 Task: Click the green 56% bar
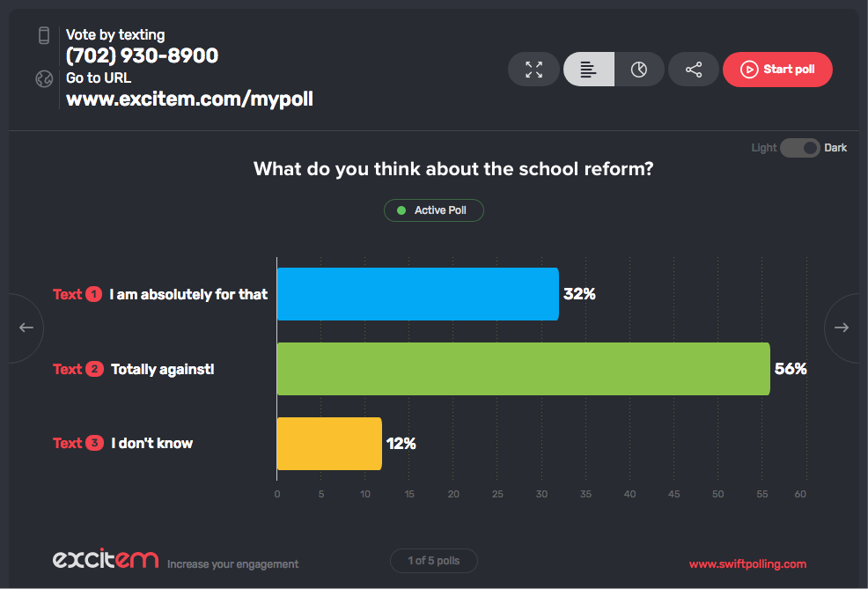click(523, 369)
